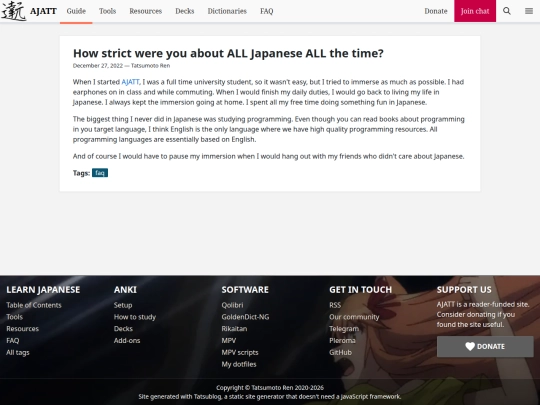The width and height of the screenshot is (540, 405).
Task: Open the site search magnifier icon
Action: point(507,11)
